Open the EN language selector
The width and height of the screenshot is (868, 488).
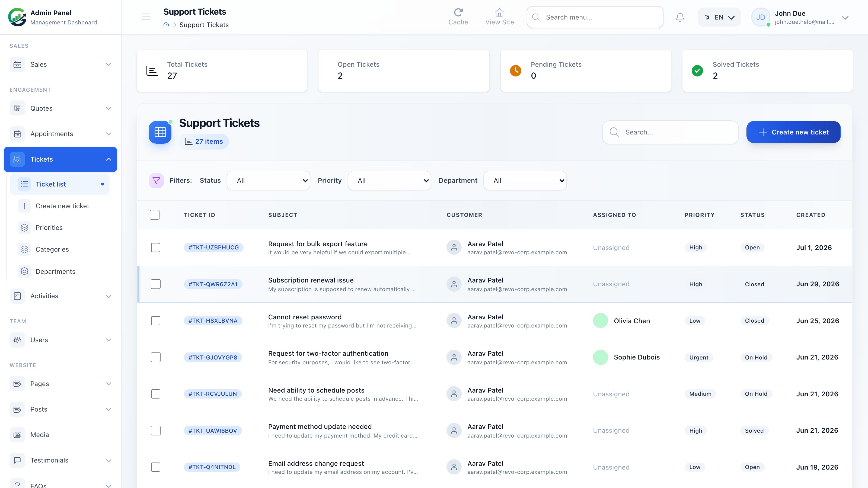point(719,17)
